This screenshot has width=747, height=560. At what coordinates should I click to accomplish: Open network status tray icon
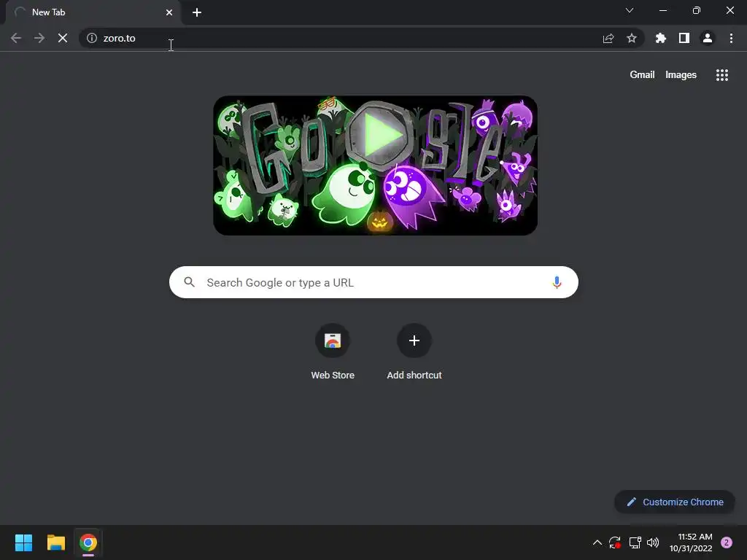(635, 542)
